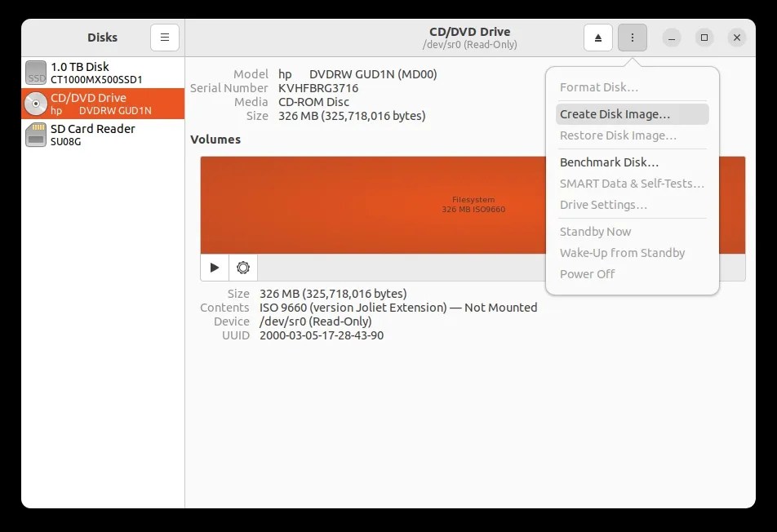Click Power Off in the drive menu
The image size is (777, 532).
[588, 273]
